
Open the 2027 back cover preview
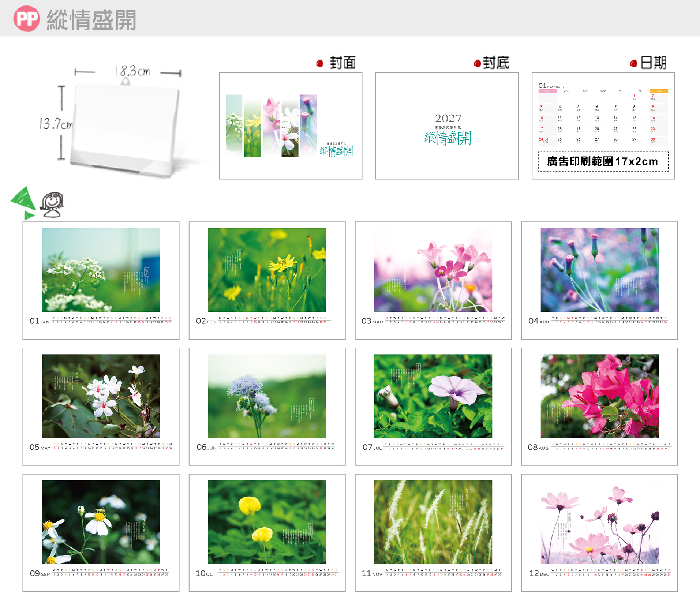point(447,126)
